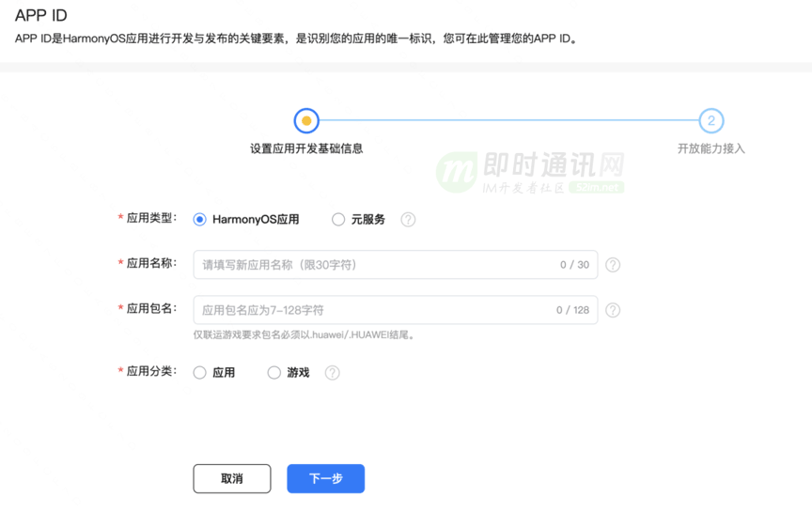Click 设置应用开发基础信息 step label
812x512 pixels.
306,149
